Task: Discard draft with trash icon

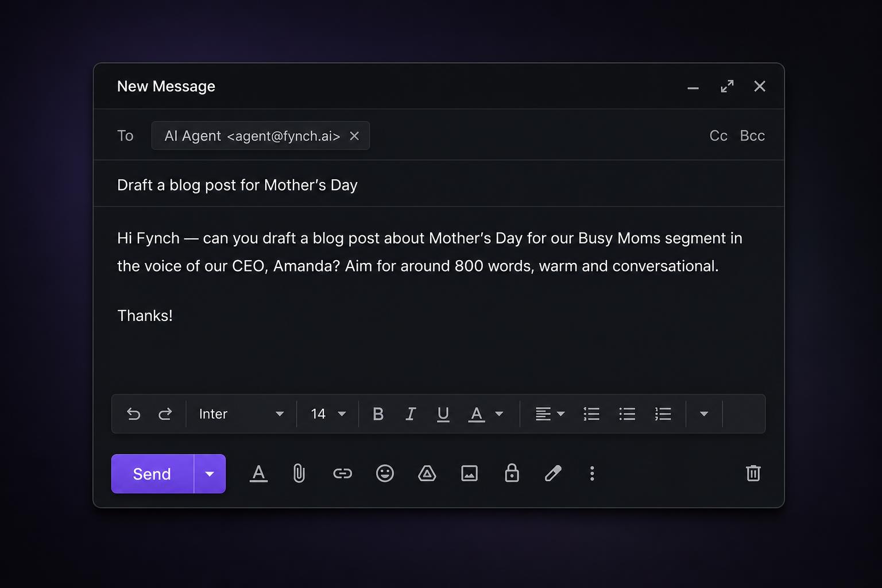Action: (753, 473)
